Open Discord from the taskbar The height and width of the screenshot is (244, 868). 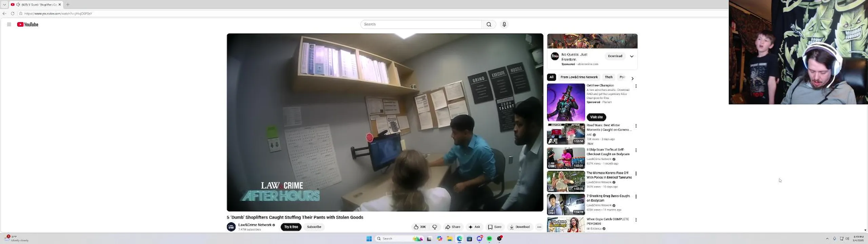479,239
